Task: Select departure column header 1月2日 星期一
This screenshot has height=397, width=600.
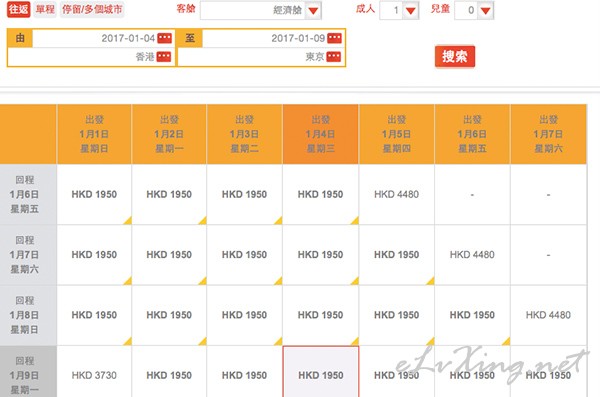Action: pos(169,134)
